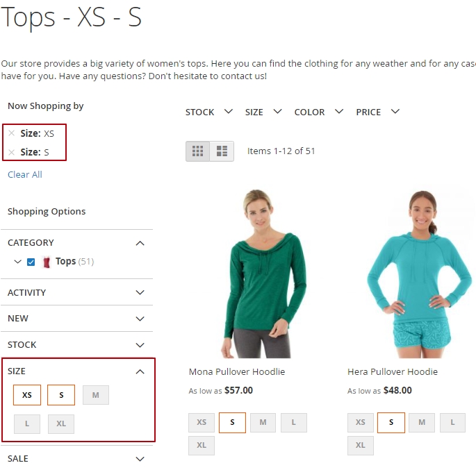
Task: Open the top Price dropdown
Action: 377,112
